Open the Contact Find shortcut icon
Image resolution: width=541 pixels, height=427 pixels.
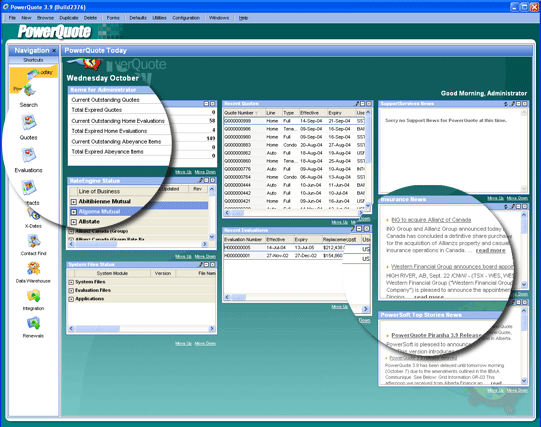(33, 241)
